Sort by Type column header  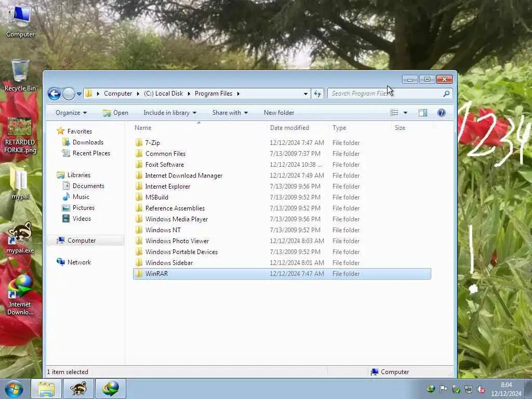361,128
